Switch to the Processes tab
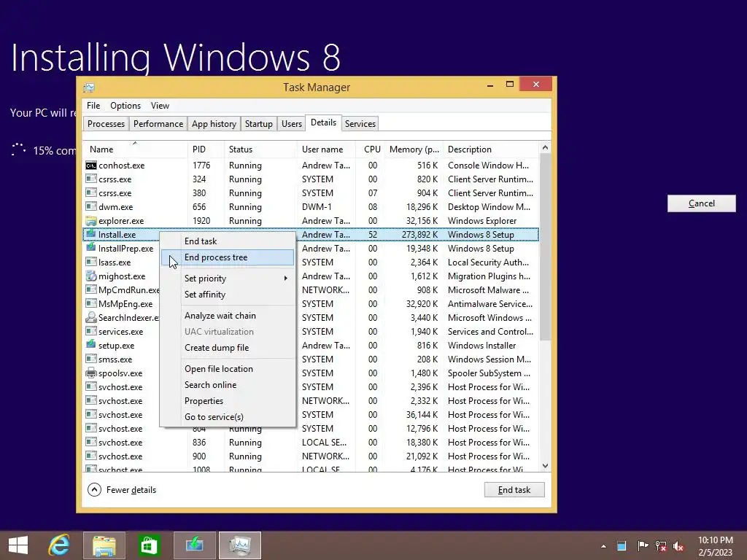 click(106, 124)
